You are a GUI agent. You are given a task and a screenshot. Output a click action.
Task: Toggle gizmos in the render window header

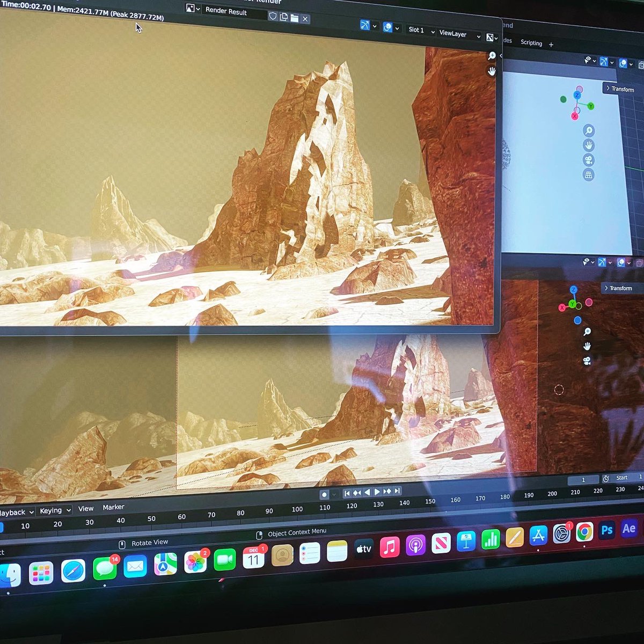[365, 25]
